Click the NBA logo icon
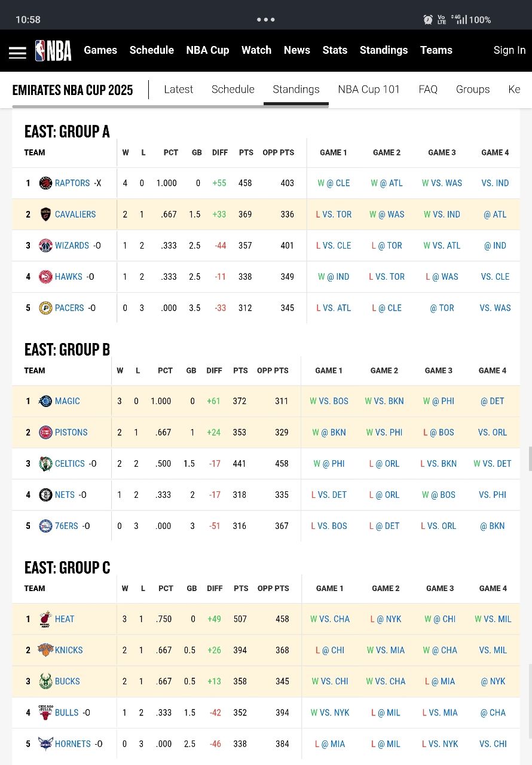The width and height of the screenshot is (532, 765). pos(53,51)
